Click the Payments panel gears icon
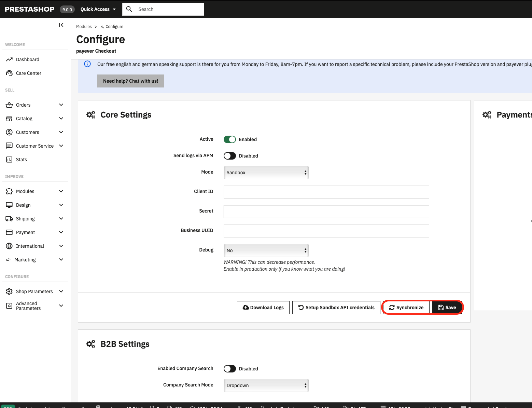The height and width of the screenshot is (408, 532). pyautogui.click(x=487, y=115)
